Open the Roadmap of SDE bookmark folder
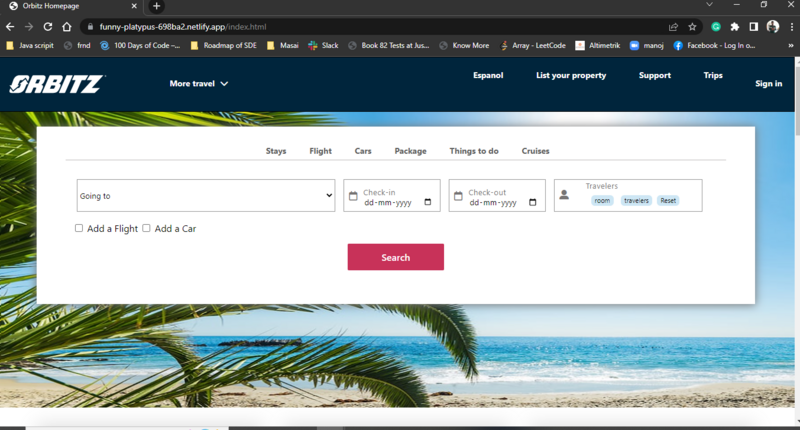 click(223, 45)
